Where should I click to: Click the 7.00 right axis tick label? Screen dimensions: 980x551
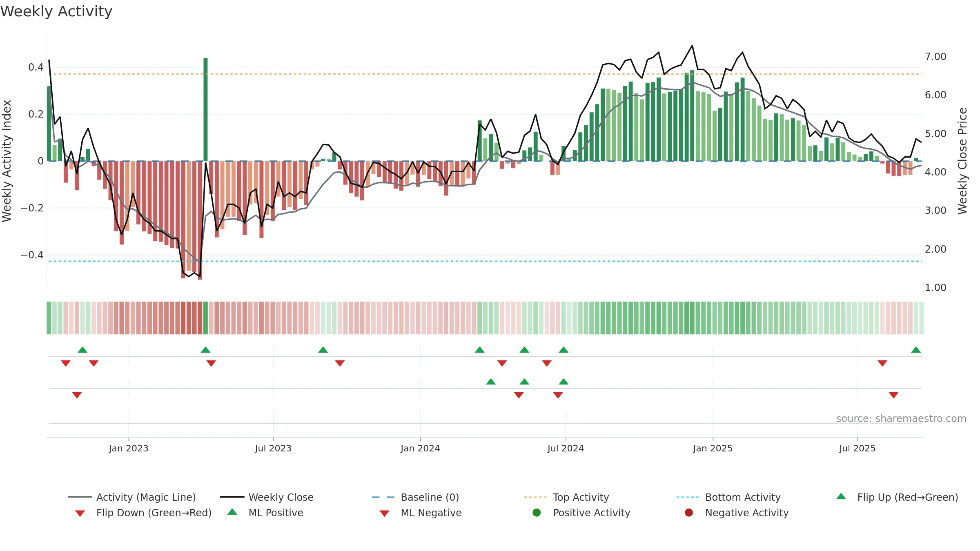click(935, 56)
